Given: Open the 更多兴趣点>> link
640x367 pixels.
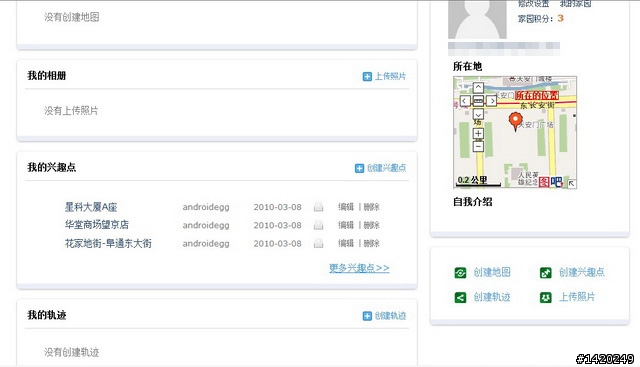Looking at the screenshot, I should coord(359,268).
